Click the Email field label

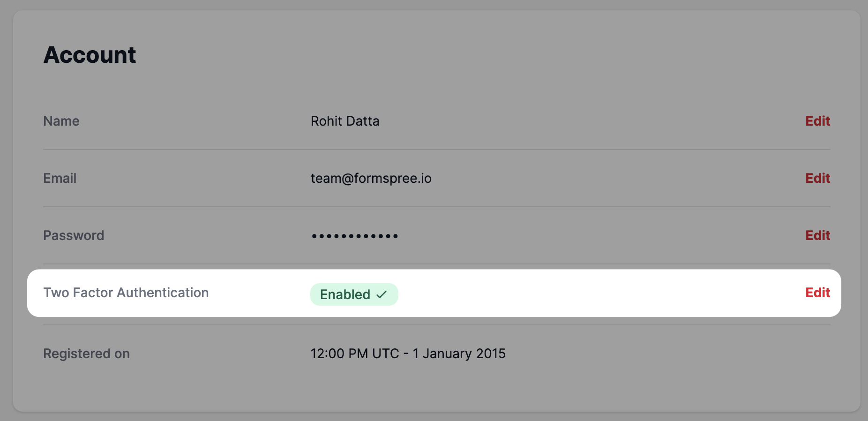tap(60, 178)
